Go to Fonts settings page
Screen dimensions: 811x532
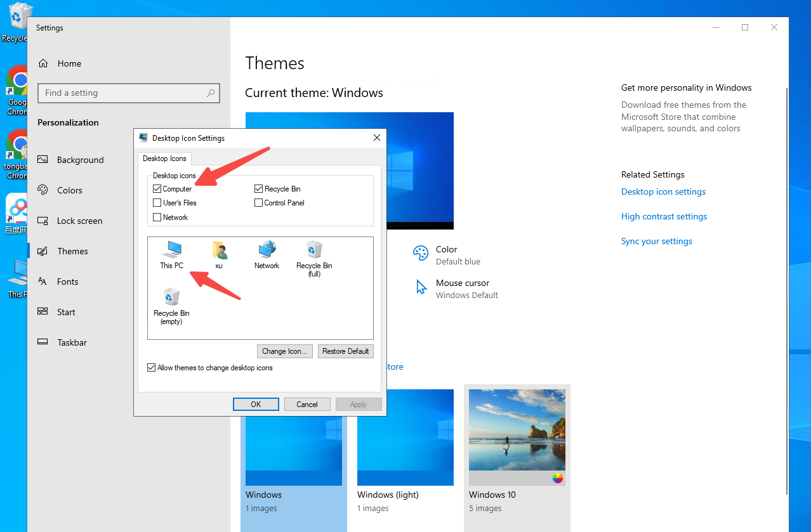pos(67,282)
